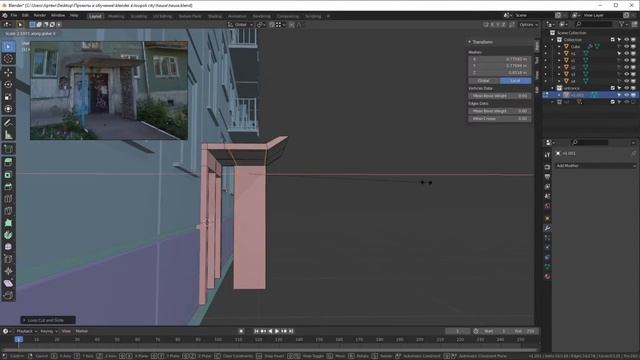
Task: Switch to the UV Editing workspace tab
Action: pos(162,16)
